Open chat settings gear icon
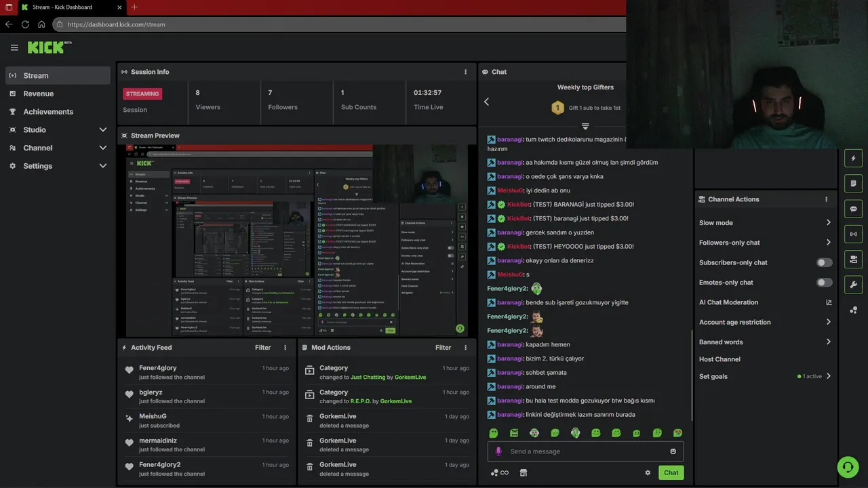Image resolution: width=868 pixels, height=488 pixels. coord(648,473)
